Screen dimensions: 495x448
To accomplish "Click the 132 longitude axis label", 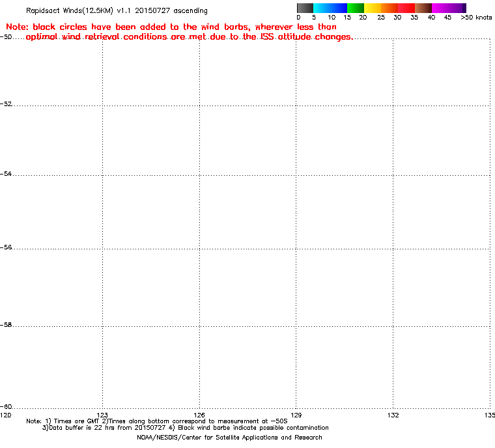I will (393, 415).
